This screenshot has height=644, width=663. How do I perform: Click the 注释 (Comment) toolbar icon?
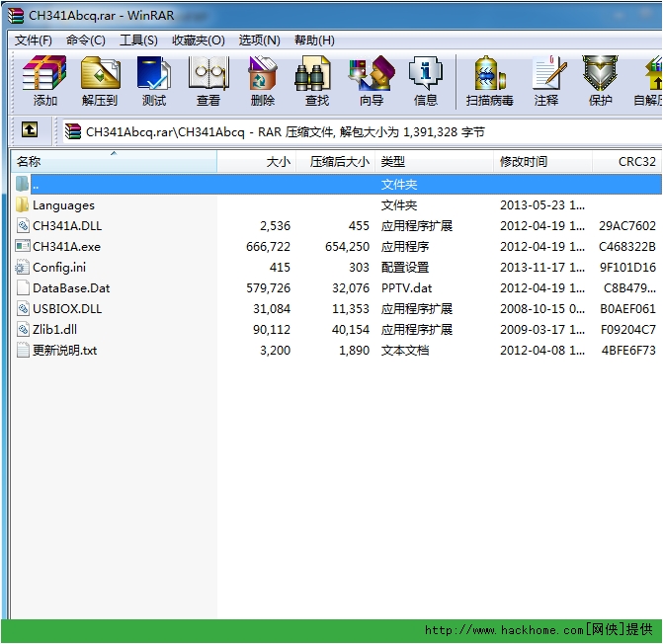point(548,73)
